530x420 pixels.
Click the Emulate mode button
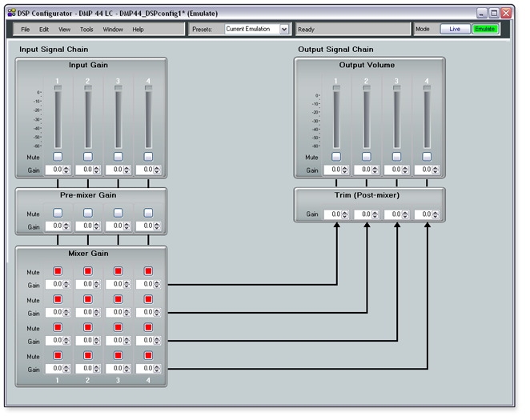tap(484, 30)
